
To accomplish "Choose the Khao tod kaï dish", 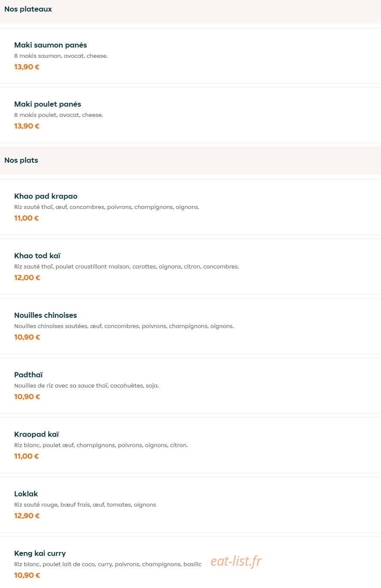I will [190, 266].
